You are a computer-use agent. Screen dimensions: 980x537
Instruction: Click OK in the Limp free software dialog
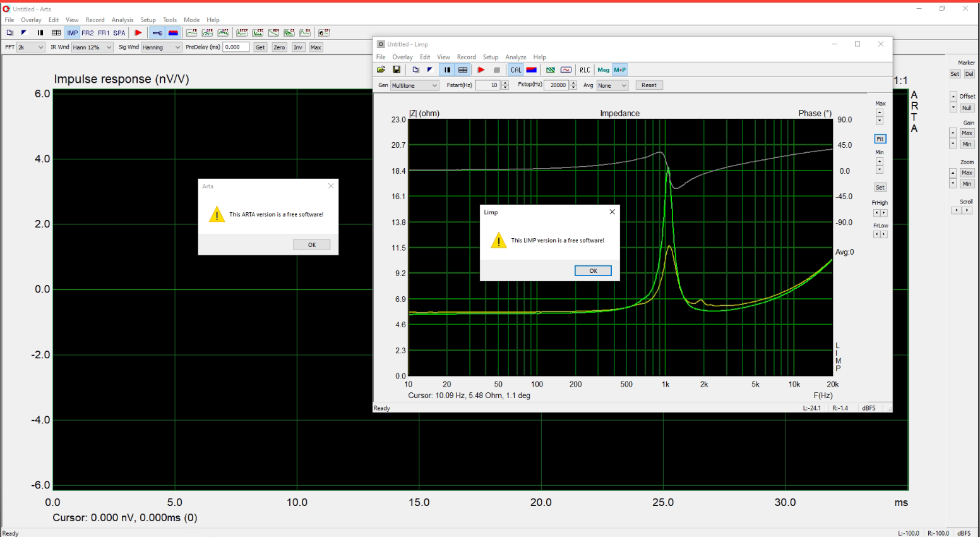[x=593, y=270]
